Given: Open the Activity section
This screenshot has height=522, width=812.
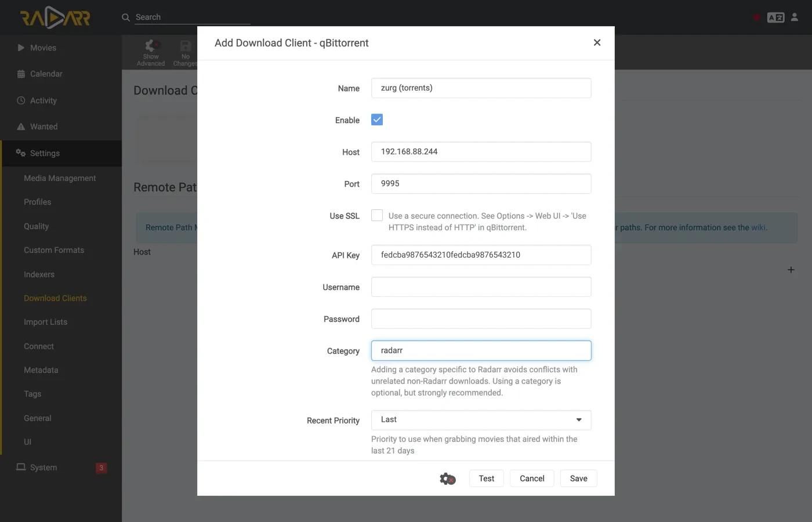Looking at the screenshot, I should [61, 100].
